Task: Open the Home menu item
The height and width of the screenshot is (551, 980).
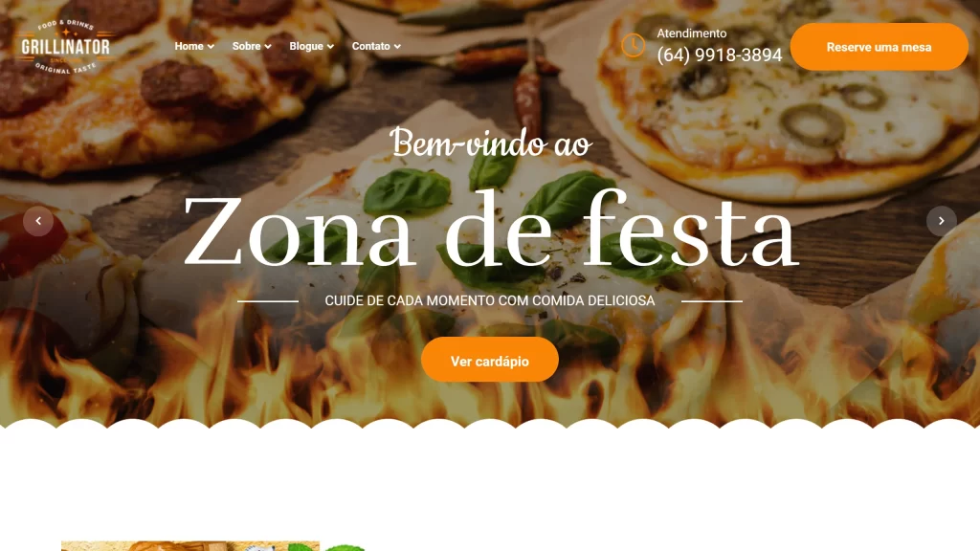Action: 189,46
